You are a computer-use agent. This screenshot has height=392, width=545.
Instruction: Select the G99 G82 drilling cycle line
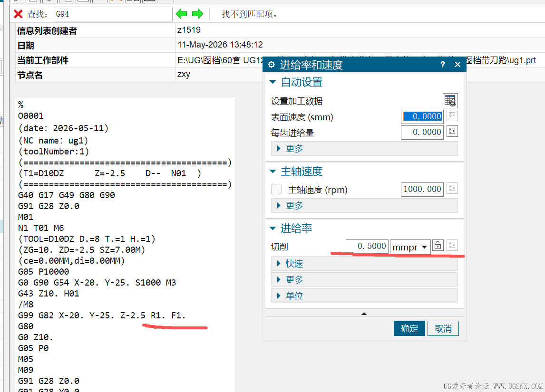102,316
